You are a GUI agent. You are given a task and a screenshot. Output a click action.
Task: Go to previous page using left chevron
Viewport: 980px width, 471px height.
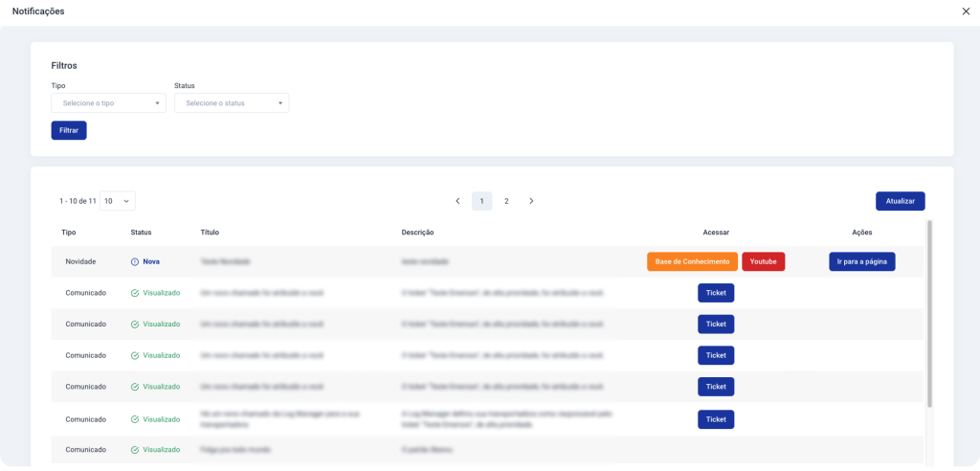coord(457,201)
